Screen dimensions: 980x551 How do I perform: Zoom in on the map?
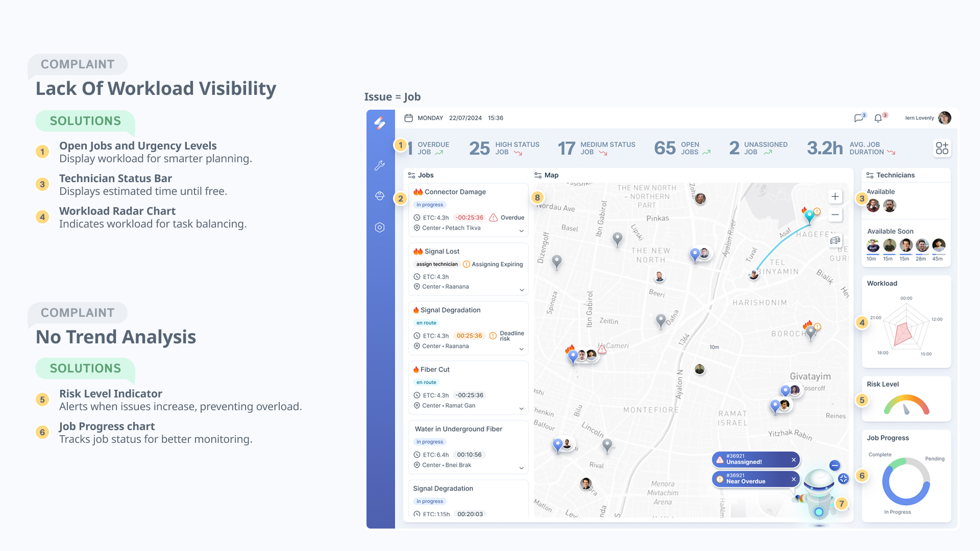(x=835, y=196)
